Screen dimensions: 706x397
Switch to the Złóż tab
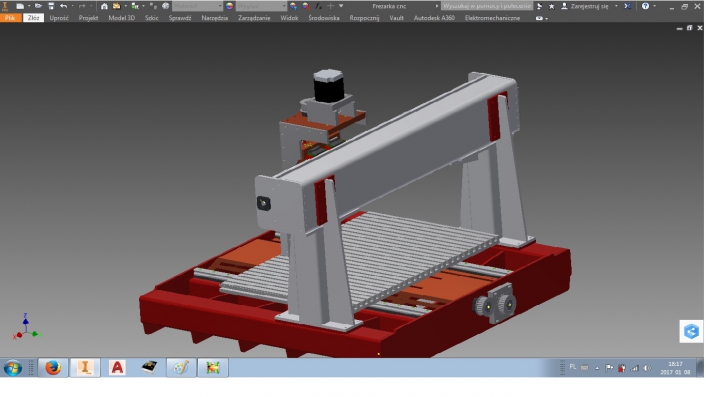[x=33, y=18]
